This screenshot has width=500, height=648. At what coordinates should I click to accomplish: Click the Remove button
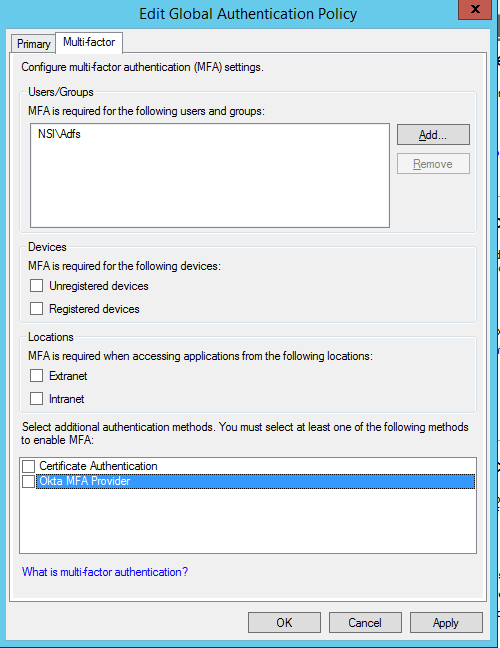433,164
